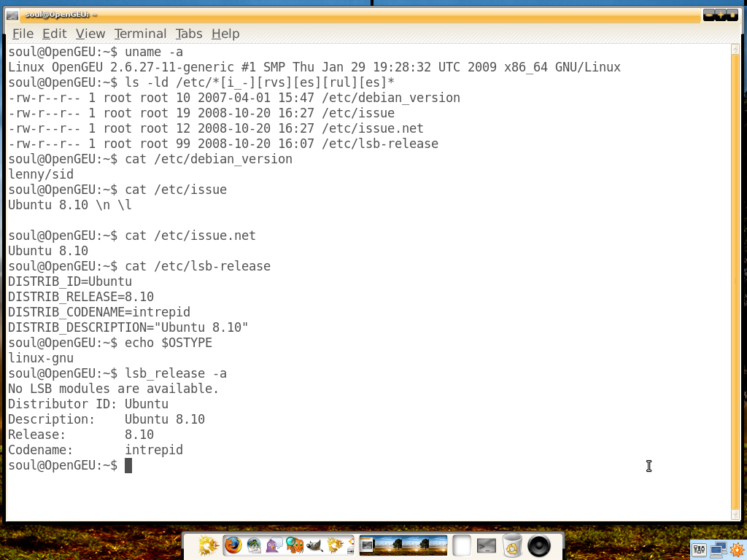Click the 'cat /etc/debian_version' command line
The image size is (747, 560).
(x=150, y=159)
